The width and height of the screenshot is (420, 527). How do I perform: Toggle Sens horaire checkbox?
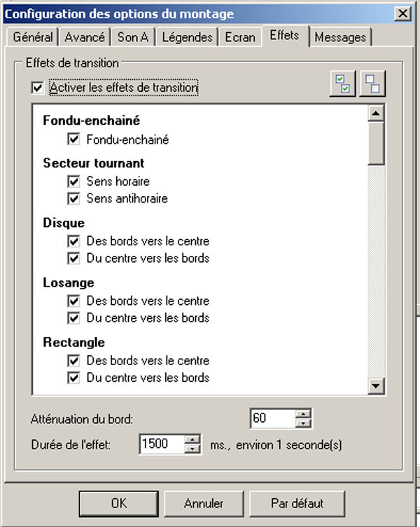pos(73,182)
